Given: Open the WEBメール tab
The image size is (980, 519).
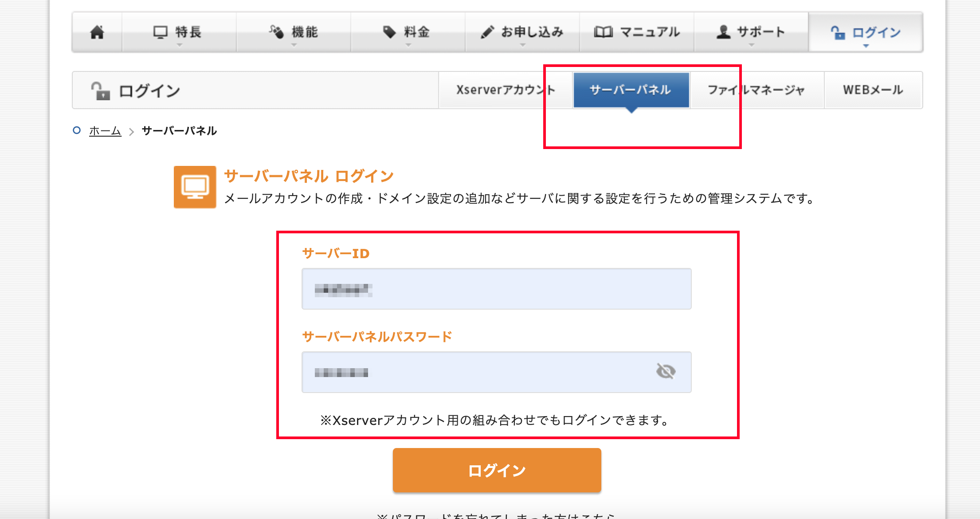Looking at the screenshot, I should [x=873, y=90].
